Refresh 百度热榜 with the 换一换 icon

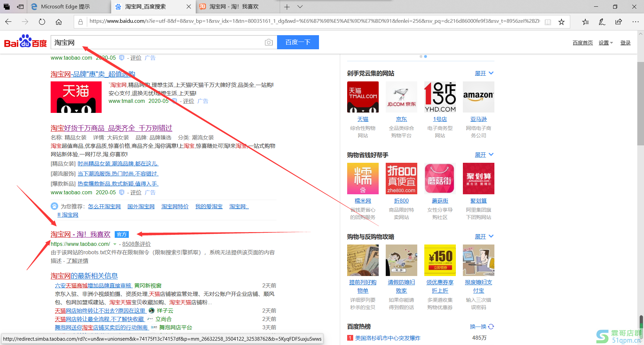(x=491, y=327)
